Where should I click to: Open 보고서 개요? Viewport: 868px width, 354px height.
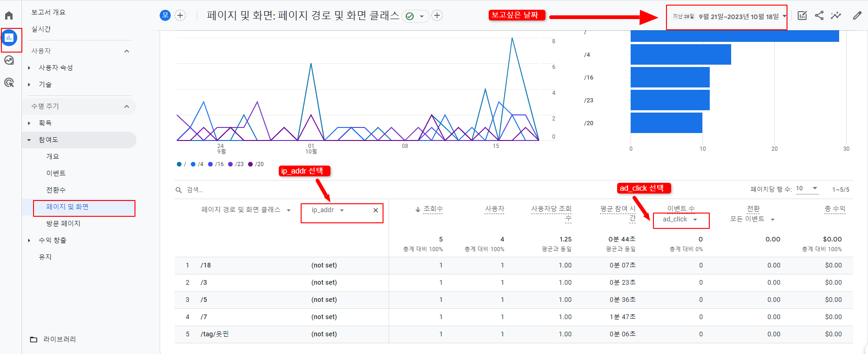pyautogui.click(x=48, y=12)
